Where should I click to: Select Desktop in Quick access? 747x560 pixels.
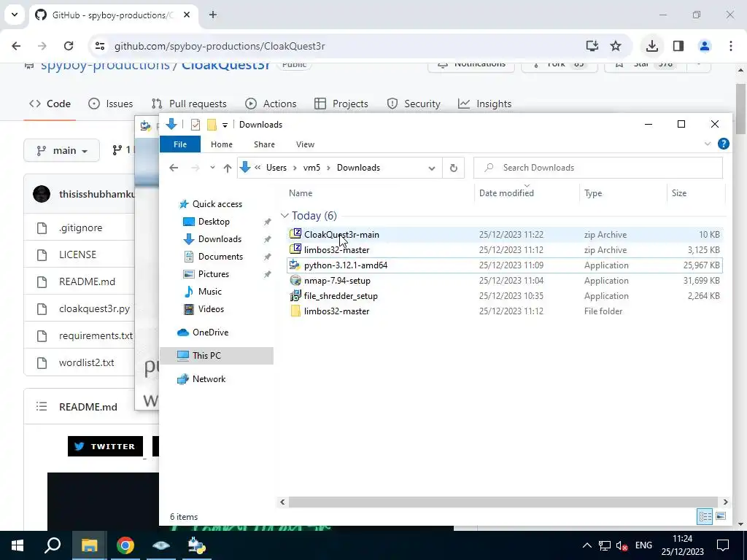pyautogui.click(x=214, y=222)
